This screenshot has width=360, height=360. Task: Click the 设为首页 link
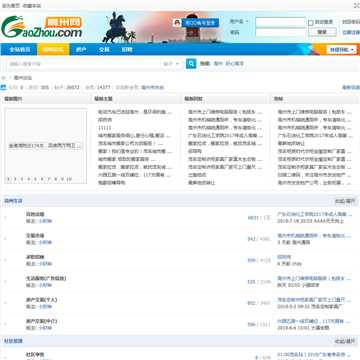pyautogui.click(x=11, y=6)
